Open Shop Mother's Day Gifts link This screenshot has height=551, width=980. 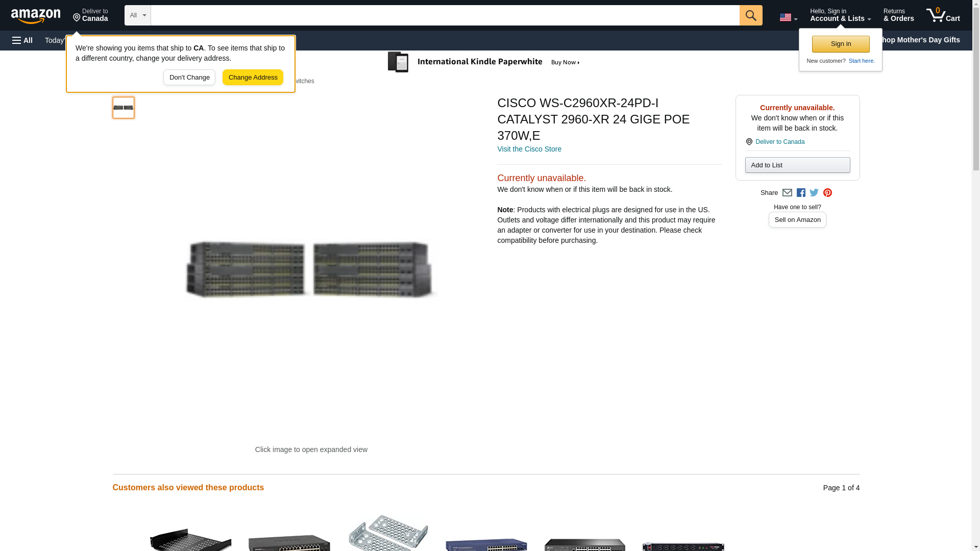coord(921,40)
